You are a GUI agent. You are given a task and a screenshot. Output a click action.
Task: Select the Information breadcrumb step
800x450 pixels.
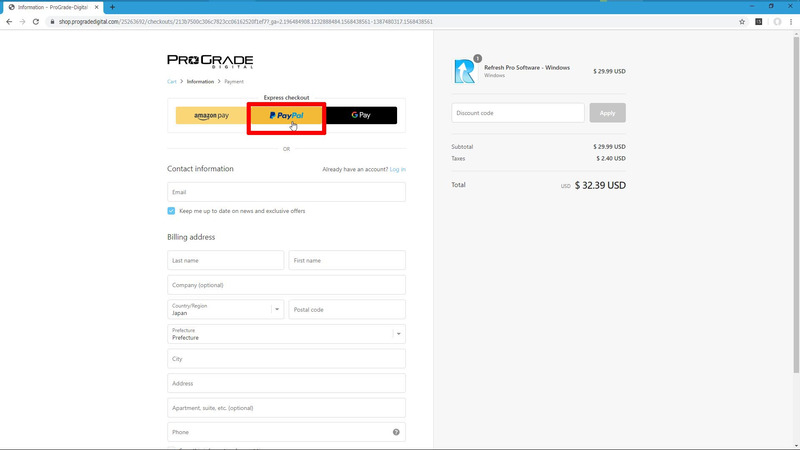point(200,82)
